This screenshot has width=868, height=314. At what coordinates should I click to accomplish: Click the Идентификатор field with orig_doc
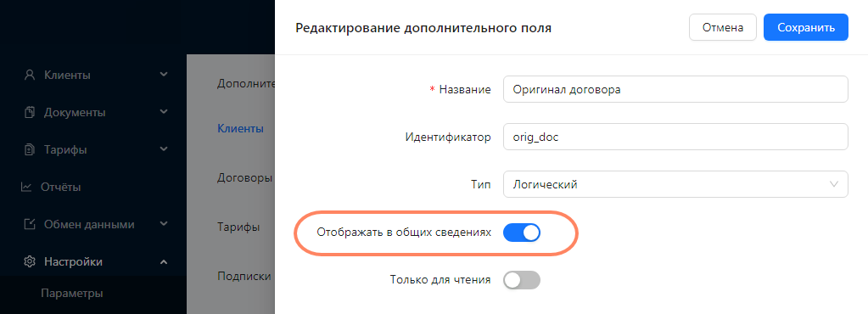(675, 137)
